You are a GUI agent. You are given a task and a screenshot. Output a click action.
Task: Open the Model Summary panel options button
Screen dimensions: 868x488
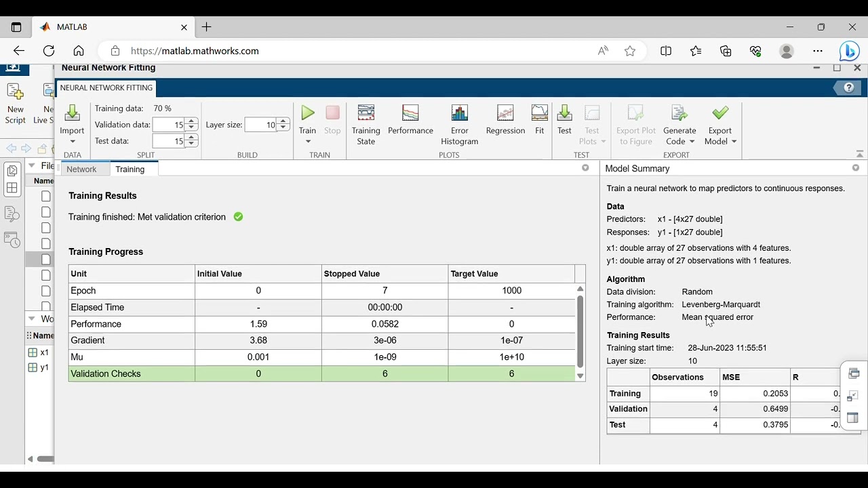856,168
